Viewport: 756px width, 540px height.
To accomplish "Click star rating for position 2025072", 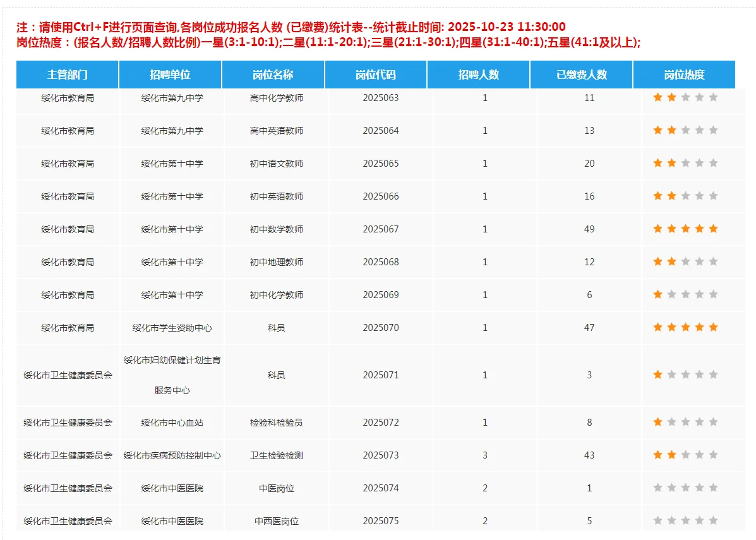I will (x=685, y=422).
